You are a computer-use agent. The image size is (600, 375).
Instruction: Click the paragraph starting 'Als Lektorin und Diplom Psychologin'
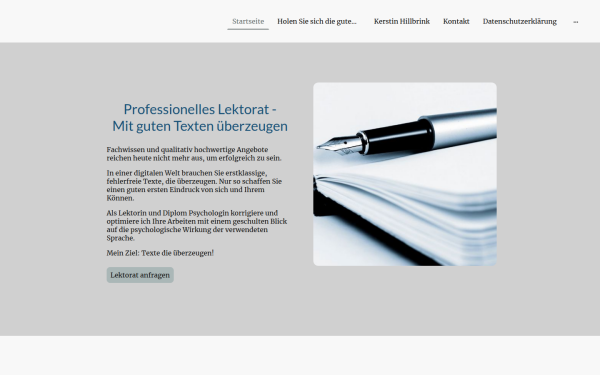[197, 225]
